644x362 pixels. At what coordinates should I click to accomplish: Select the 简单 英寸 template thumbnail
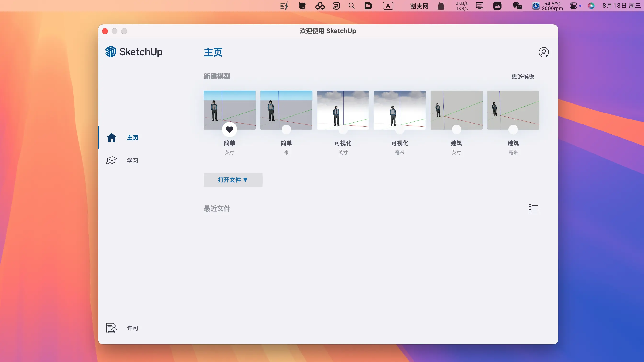coord(230,110)
